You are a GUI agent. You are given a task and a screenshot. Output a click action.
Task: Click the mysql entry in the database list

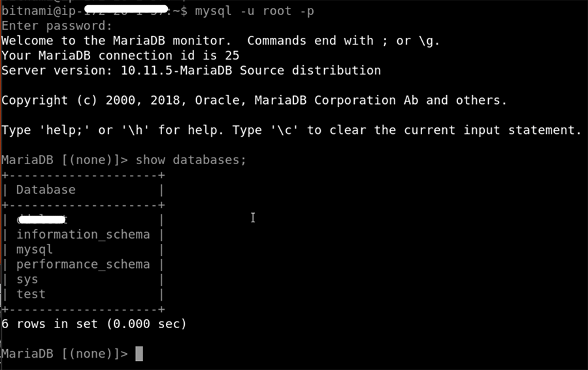(x=35, y=250)
